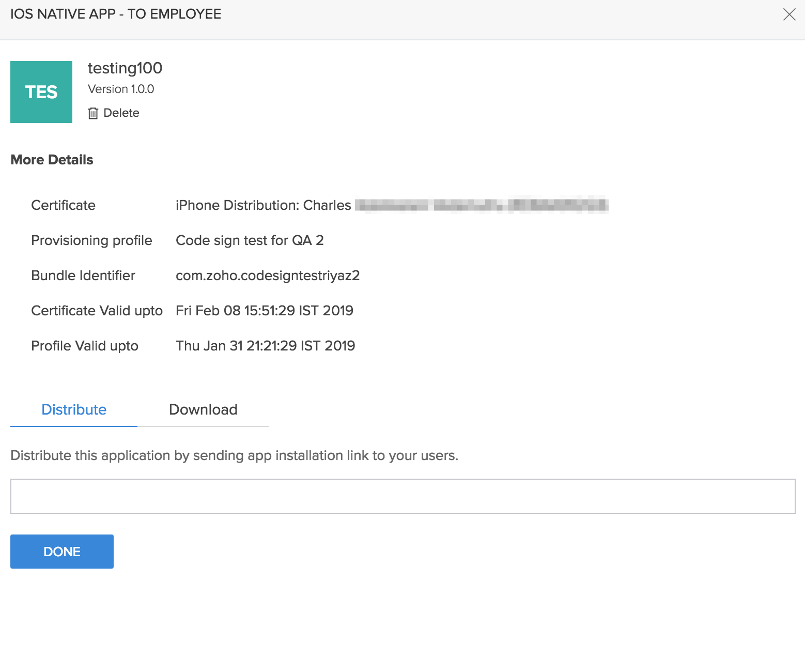Click the teal TES app icon

click(41, 92)
